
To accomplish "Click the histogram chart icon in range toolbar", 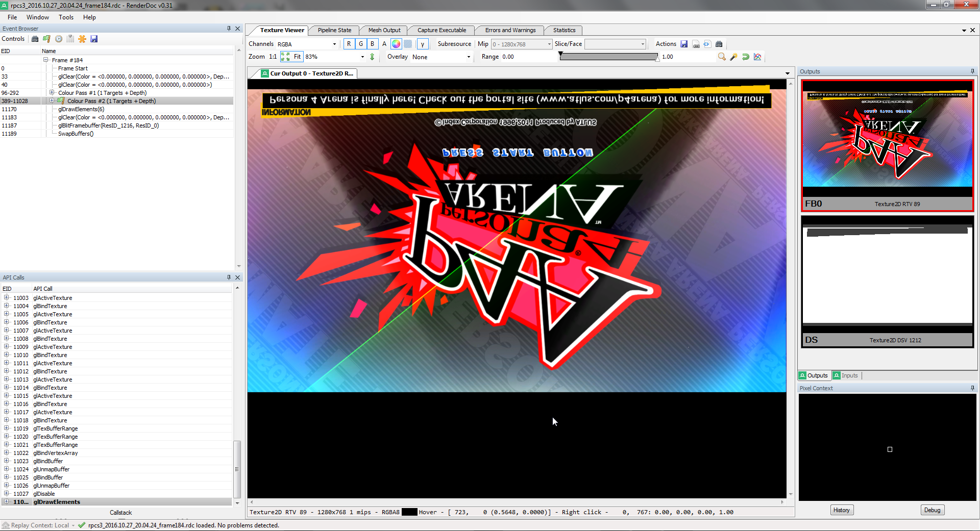I will coord(757,57).
